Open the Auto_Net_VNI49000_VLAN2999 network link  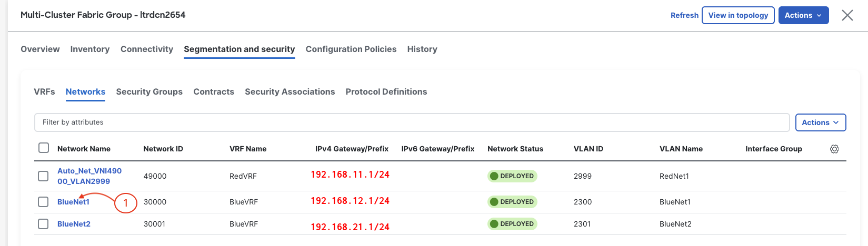pyautogui.click(x=89, y=176)
